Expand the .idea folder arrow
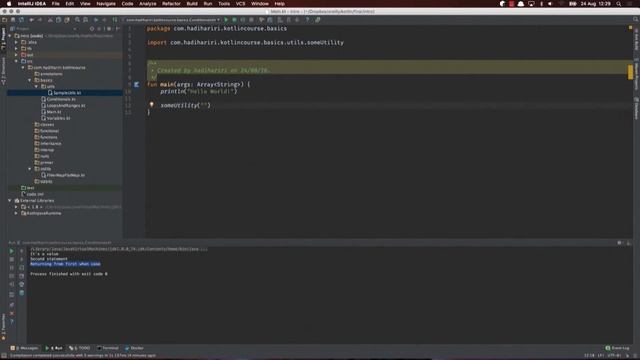640x360 pixels. 16,42
